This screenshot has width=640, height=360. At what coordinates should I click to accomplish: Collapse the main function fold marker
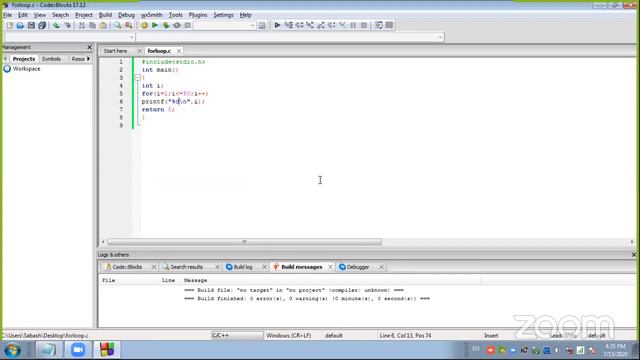pos(138,78)
